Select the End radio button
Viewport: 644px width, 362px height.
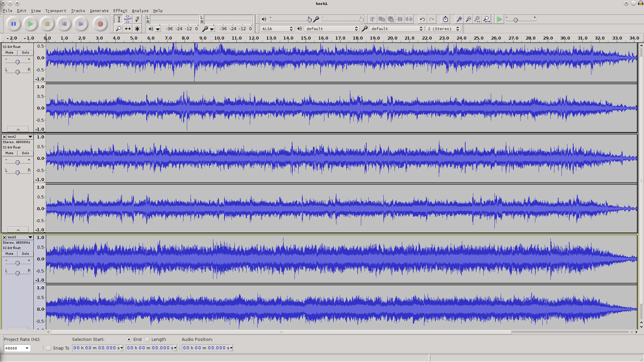coord(129,339)
